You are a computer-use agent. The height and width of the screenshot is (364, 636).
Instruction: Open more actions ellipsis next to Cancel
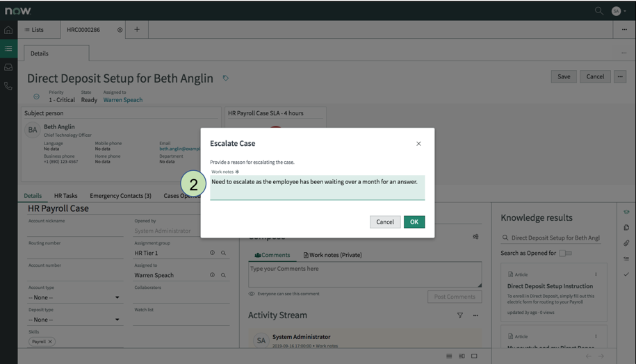620,76
